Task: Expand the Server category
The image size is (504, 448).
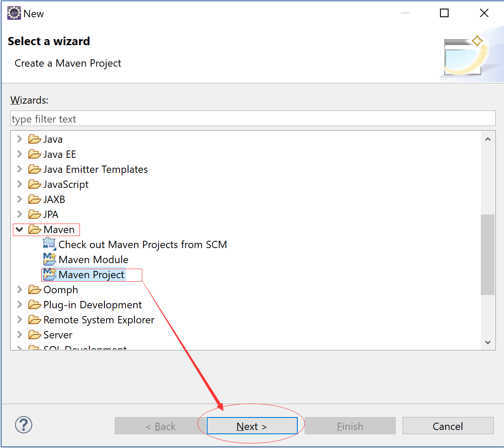Action: (x=20, y=335)
